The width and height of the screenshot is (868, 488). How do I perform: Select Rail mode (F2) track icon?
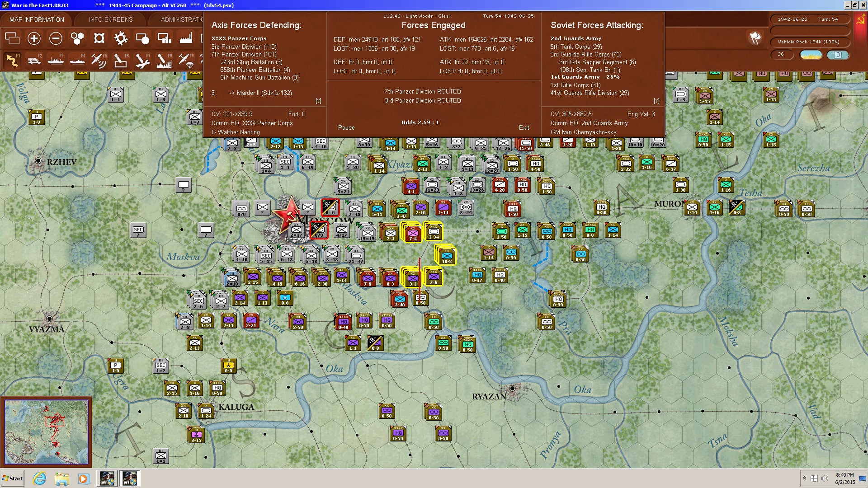tap(34, 60)
